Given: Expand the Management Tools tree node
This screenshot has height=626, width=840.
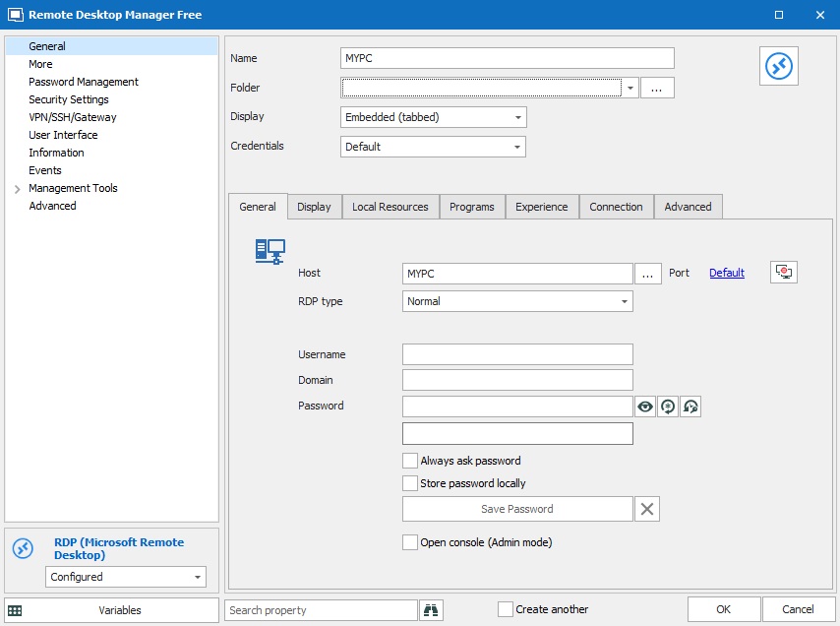Looking at the screenshot, I should [18, 188].
